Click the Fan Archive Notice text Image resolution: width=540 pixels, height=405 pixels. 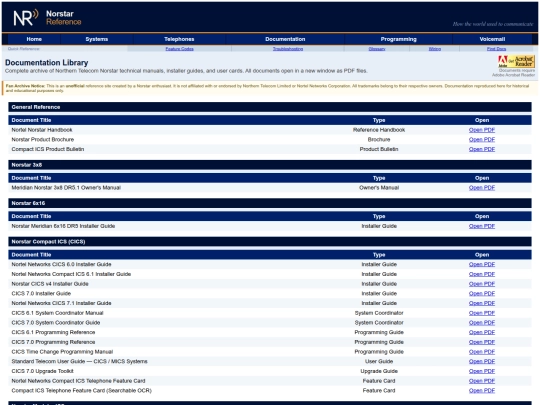[x=267, y=88]
